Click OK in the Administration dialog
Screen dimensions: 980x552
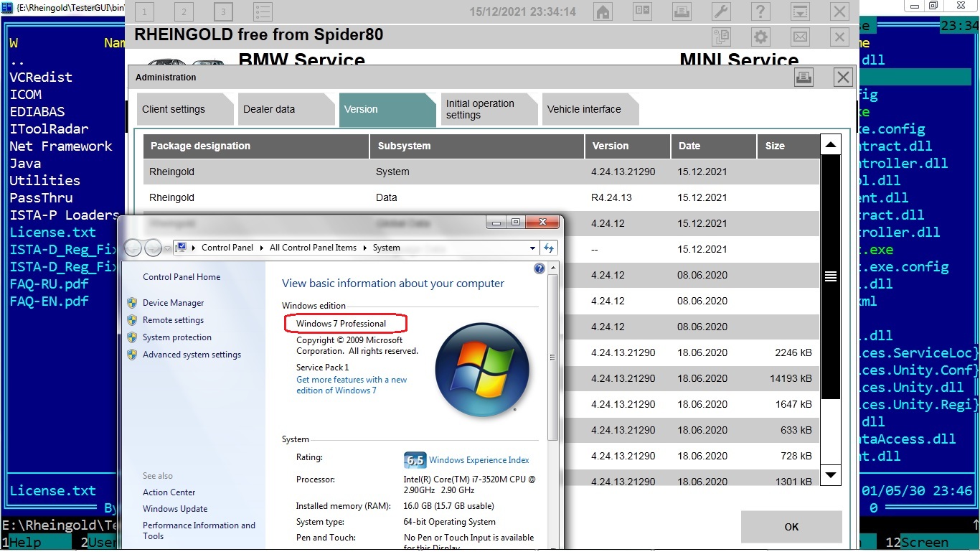[791, 527]
